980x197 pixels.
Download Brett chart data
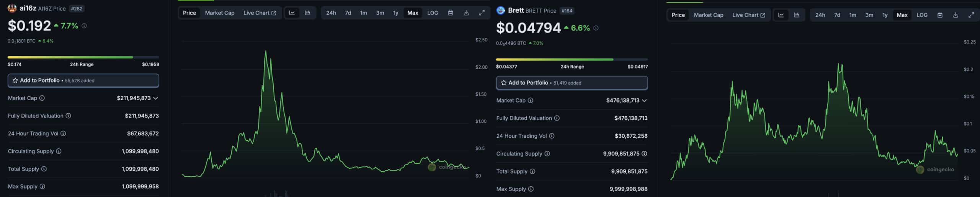[955, 15]
